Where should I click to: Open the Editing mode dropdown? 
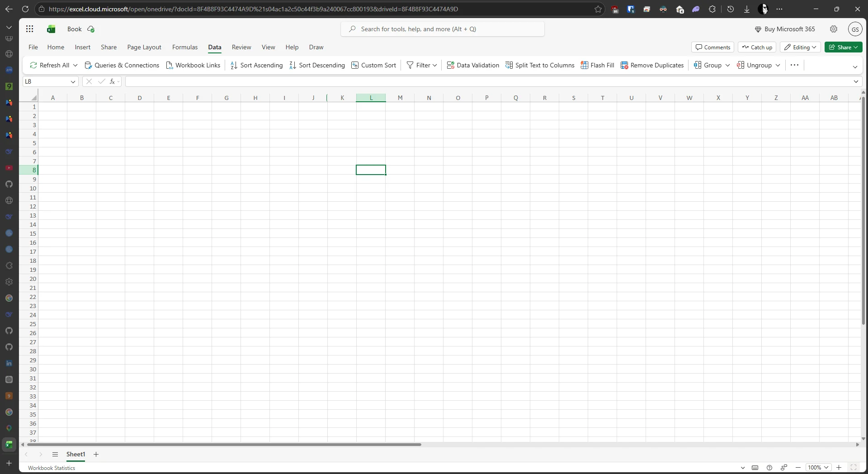click(800, 47)
